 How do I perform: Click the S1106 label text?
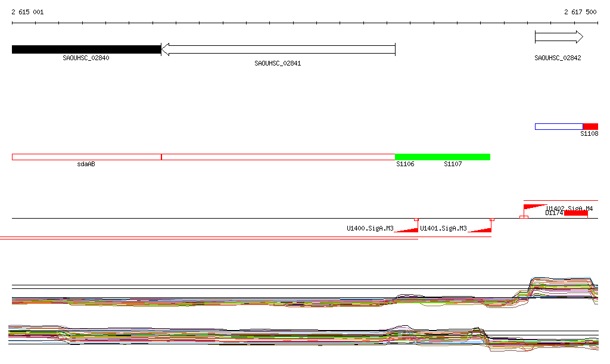point(405,164)
